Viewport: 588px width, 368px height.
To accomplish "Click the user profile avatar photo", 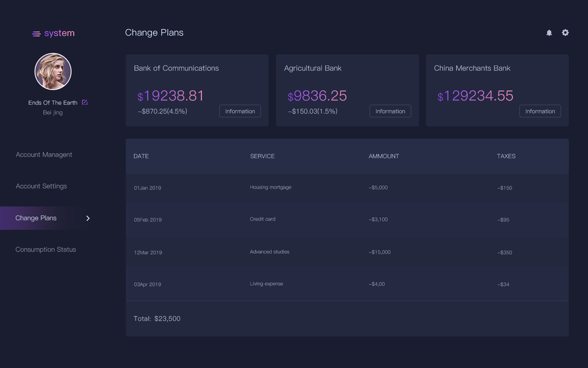I will [53, 72].
